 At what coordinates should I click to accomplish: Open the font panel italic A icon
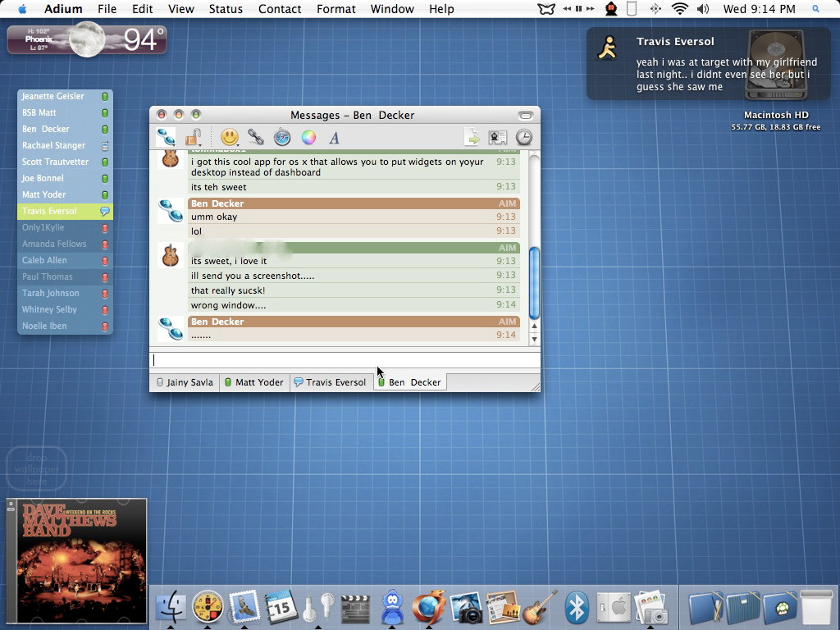[335, 138]
